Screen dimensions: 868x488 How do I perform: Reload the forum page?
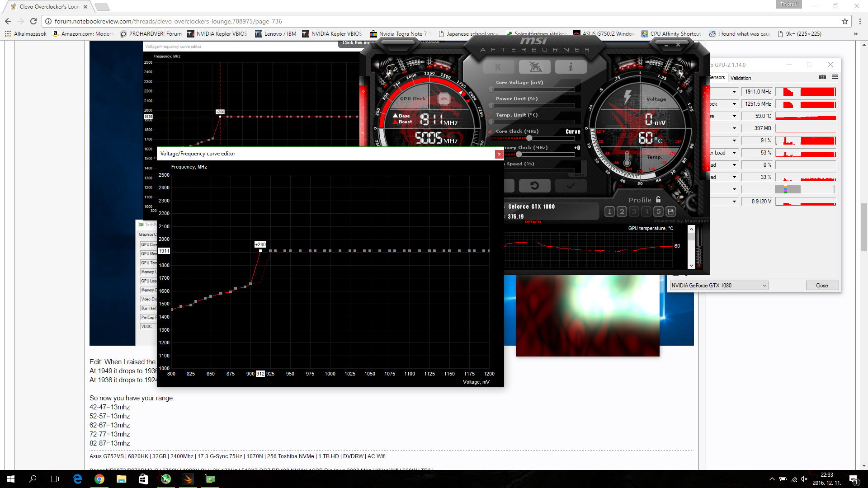[x=33, y=21]
